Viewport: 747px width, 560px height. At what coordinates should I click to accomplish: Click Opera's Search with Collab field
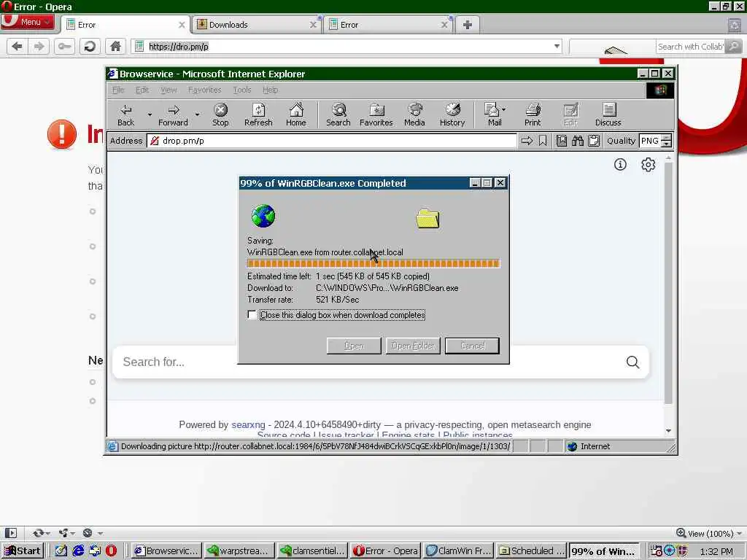coord(690,47)
